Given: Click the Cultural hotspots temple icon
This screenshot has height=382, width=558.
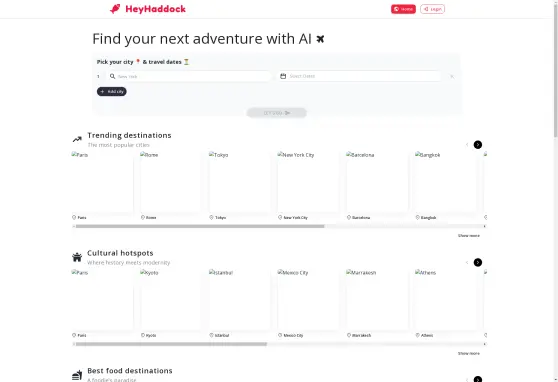Looking at the screenshot, I should point(77,257).
